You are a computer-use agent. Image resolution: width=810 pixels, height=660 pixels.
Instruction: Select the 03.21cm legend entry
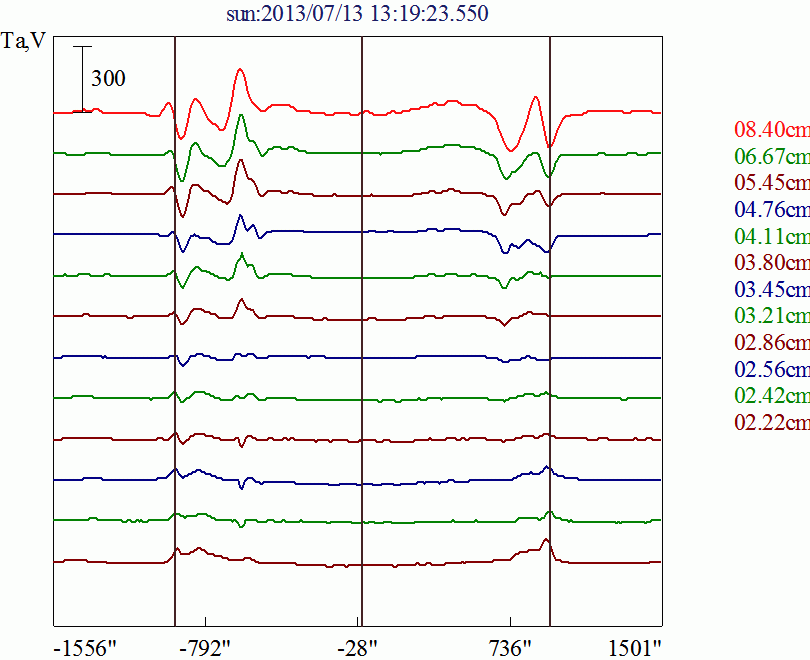click(772, 316)
